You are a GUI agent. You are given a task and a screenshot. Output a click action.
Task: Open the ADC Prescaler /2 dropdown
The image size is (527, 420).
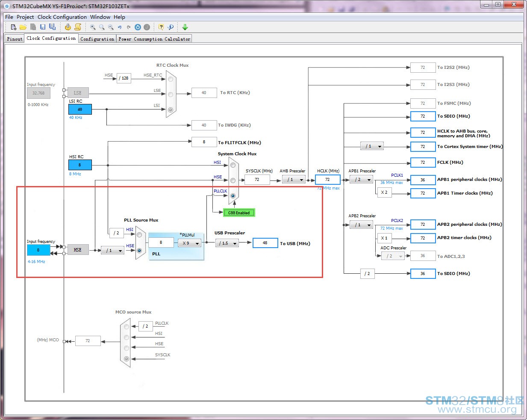[393, 256]
